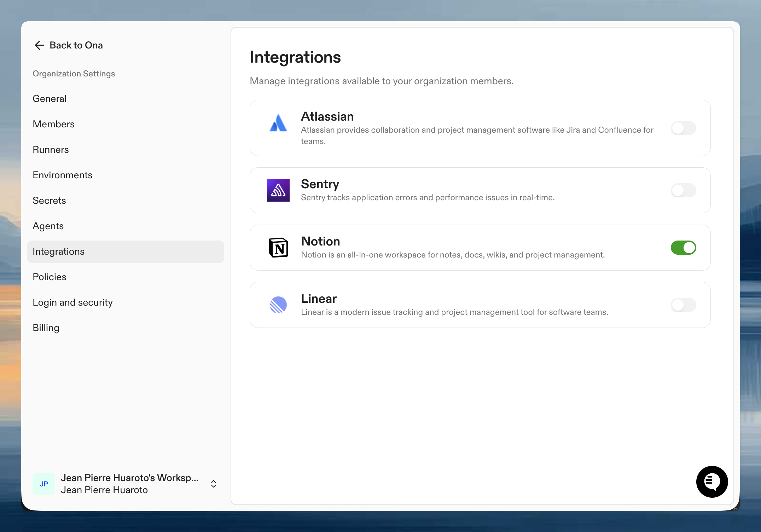Click the back arrow icon next to Back to Ona
The width and height of the screenshot is (761, 532).
coord(39,45)
